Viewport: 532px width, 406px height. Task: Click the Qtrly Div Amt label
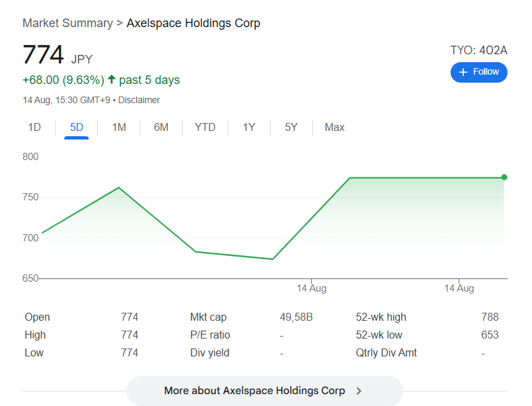coord(386,352)
